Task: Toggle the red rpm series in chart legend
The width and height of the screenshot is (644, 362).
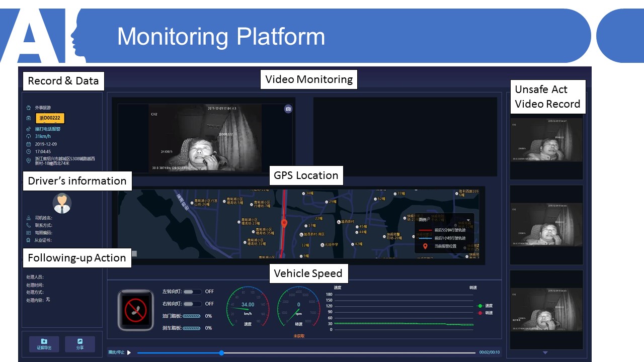Action: coord(486,313)
